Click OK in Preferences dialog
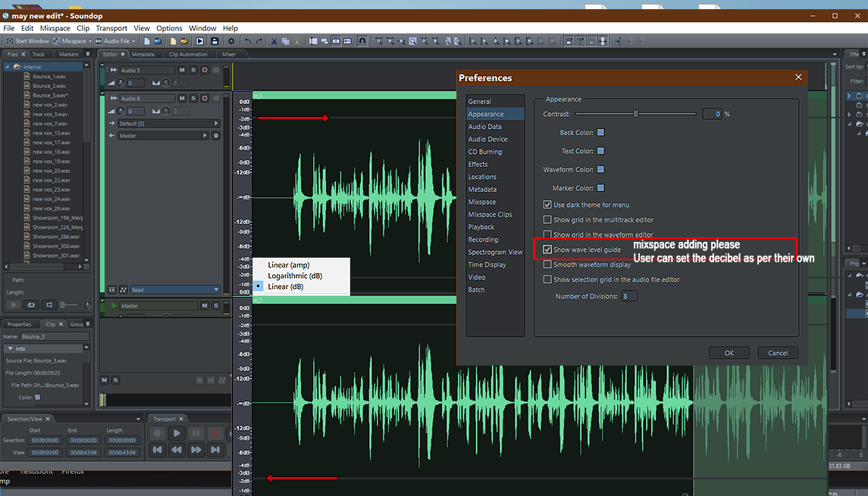The image size is (868, 496). (x=729, y=353)
